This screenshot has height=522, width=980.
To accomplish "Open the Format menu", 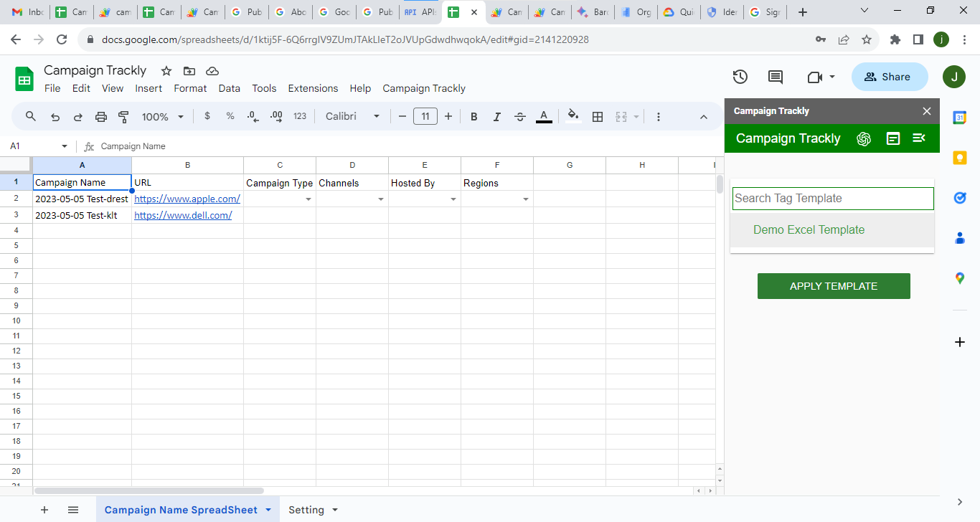I will pyautogui.click(x=190, y=87).
